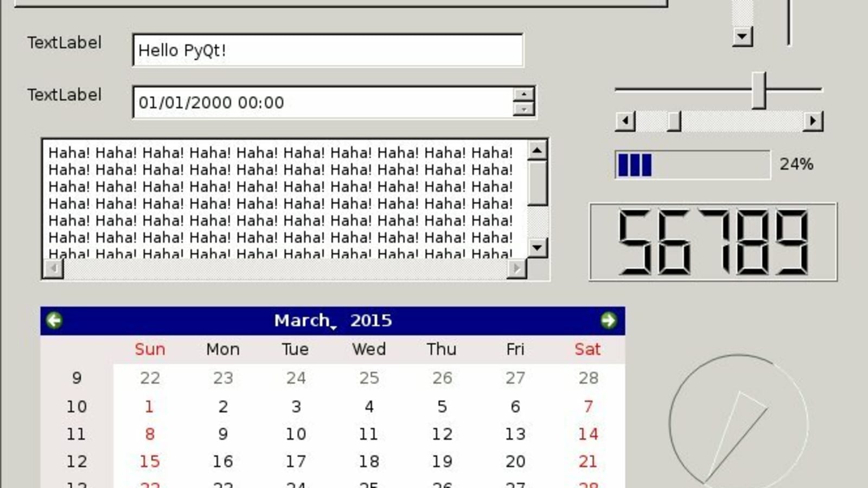Click horizontal scrollbar left arrow under slider

pos(626,121)
